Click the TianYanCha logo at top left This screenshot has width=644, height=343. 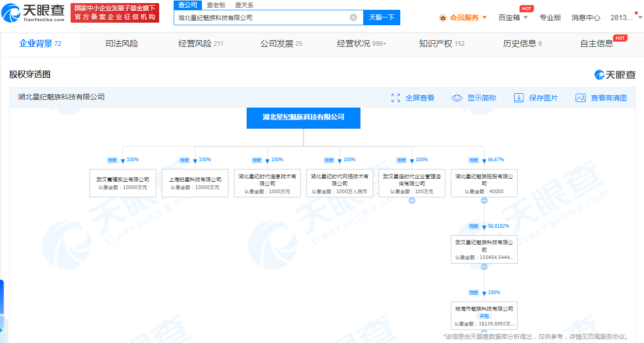click(34, 13)
